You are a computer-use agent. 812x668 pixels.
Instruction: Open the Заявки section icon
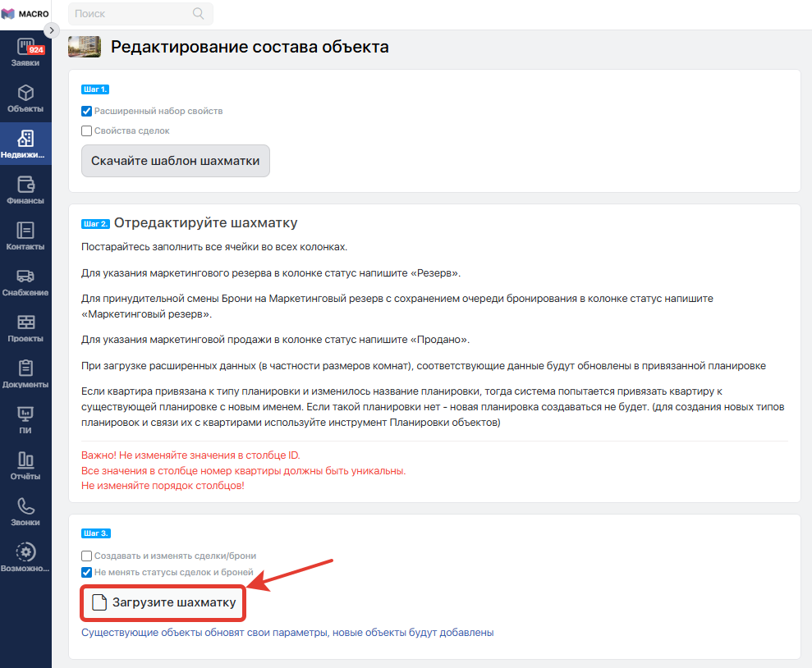[x=25, y=47]
